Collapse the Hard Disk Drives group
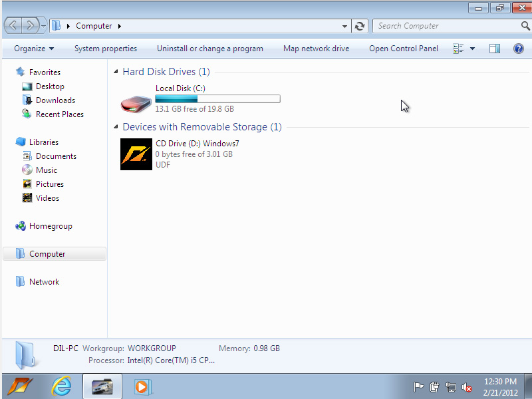532x399 pixels. point(117,72)
